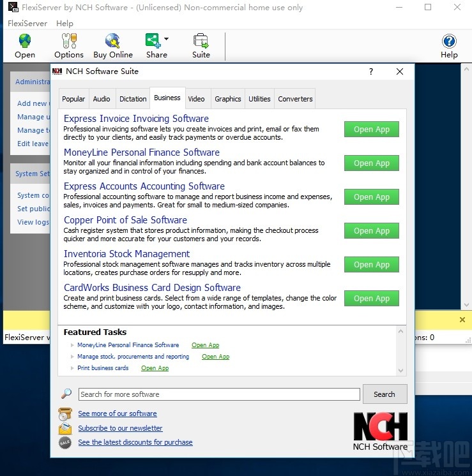Click Express Accounts Accounting Software title
Image resolution: width=472 pixels, height=476 pixels.
144,186
